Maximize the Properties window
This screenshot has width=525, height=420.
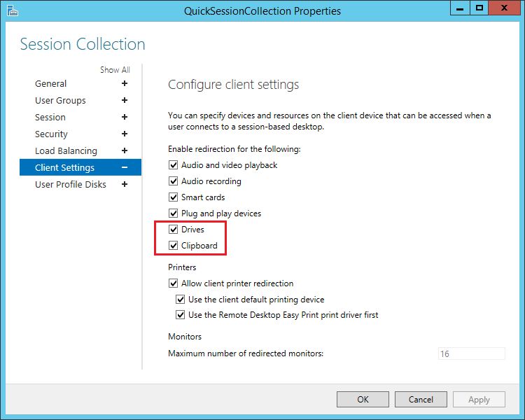pyautogui.click(x=479, y=8)
